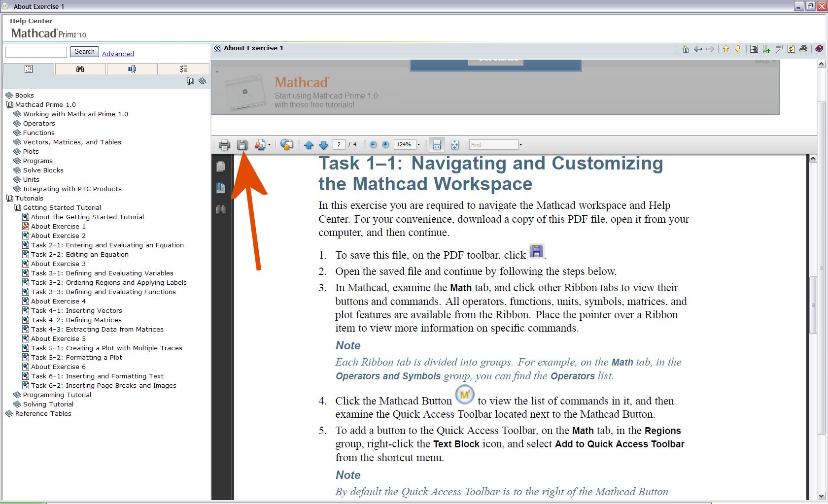Screen dimensions: 828x504
Task: Collapse the Tutorials book
Action: [x=9, y=198]
